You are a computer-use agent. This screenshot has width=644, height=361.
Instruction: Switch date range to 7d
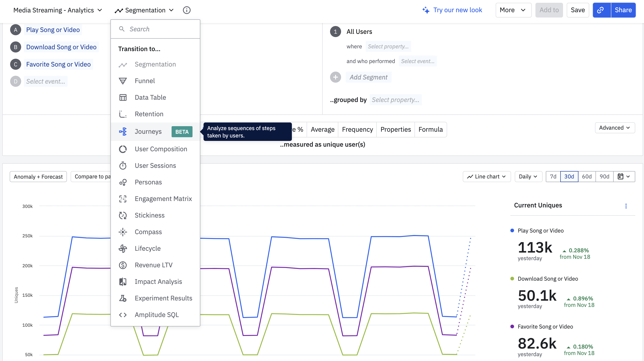pyautogui.click(x=553, y=177)
